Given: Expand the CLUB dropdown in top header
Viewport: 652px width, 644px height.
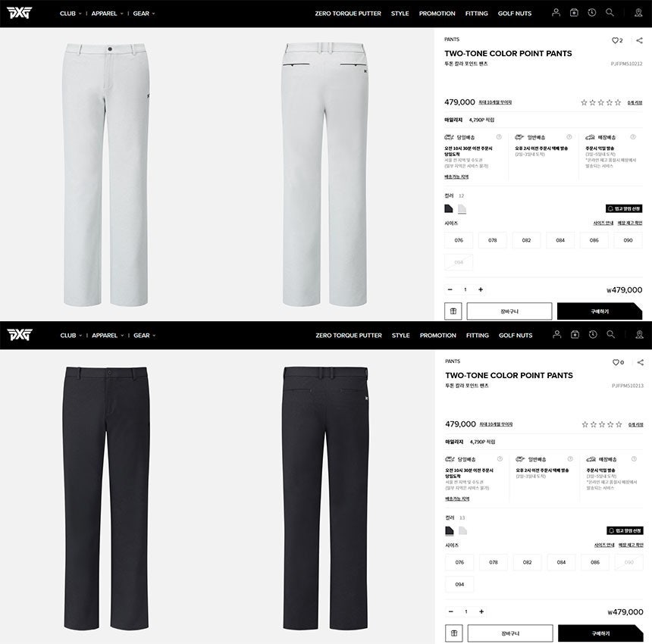Looking at the screenshot, I should (71, 14).
